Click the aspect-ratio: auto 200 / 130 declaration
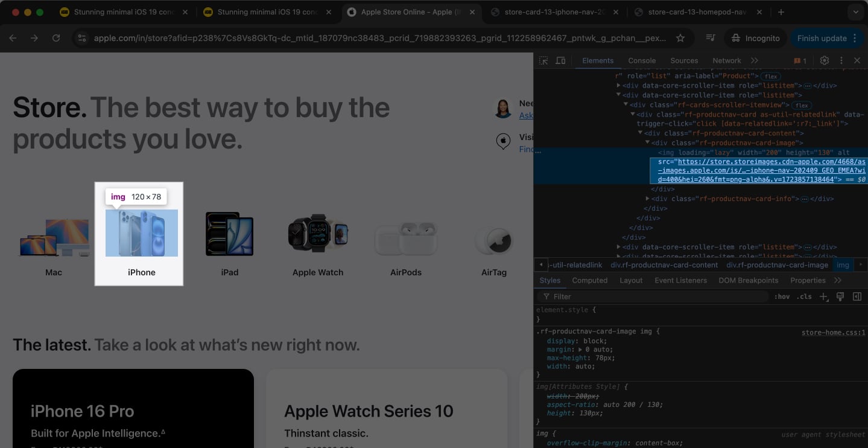Viewport: 868px width, 448px height. click(605, 405)
